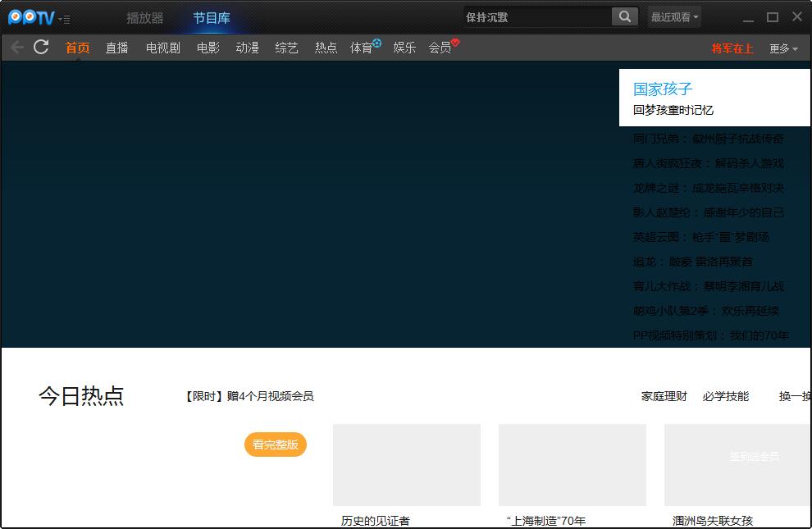Open the 将军在上 link
The image size is (812, 529).
coord(732,48)
